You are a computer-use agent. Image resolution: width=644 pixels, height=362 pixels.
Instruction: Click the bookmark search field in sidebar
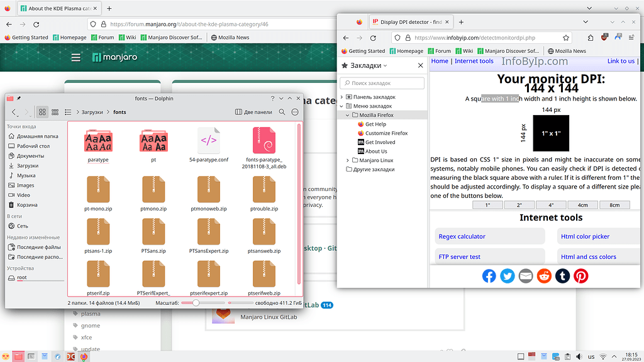(x=382, y=83)
